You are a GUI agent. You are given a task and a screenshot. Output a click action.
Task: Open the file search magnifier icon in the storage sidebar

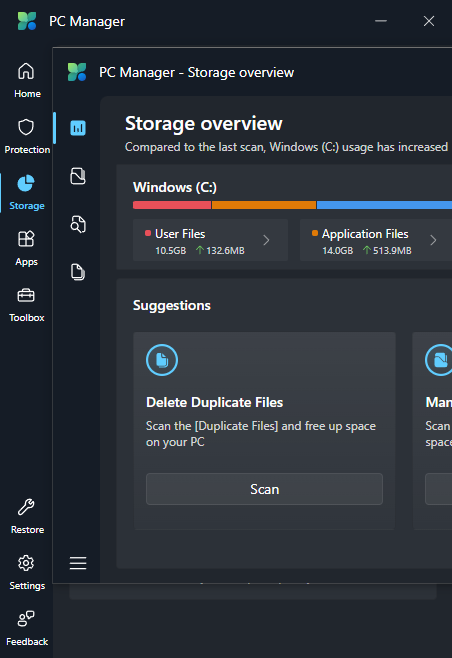point(78,224)
